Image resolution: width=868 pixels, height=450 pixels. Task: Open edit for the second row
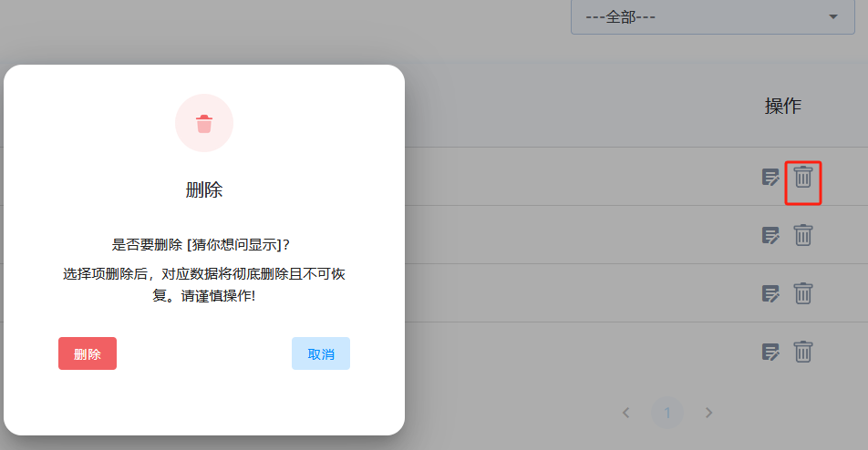[770, 235]
